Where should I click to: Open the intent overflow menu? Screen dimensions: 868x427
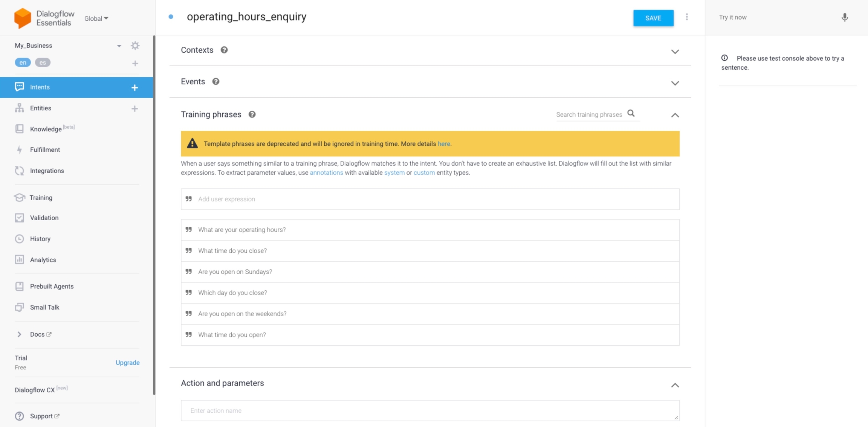pos(687,17)
